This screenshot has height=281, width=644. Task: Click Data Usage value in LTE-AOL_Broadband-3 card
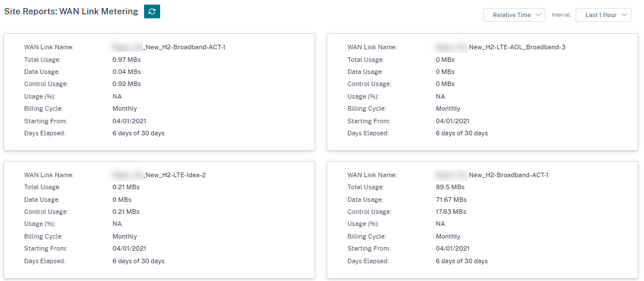click(445, 72)
